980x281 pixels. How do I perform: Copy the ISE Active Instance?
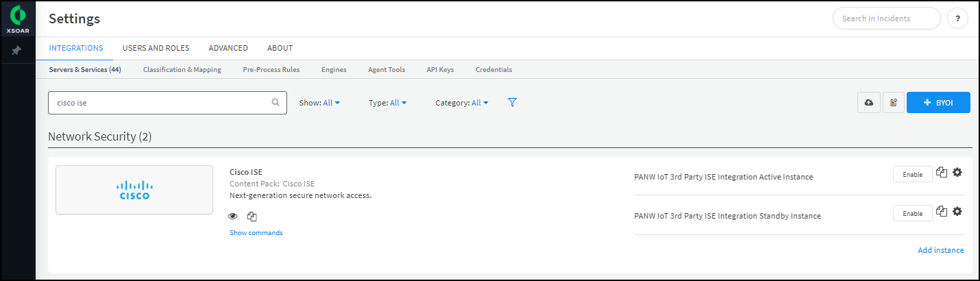[942, 173]
